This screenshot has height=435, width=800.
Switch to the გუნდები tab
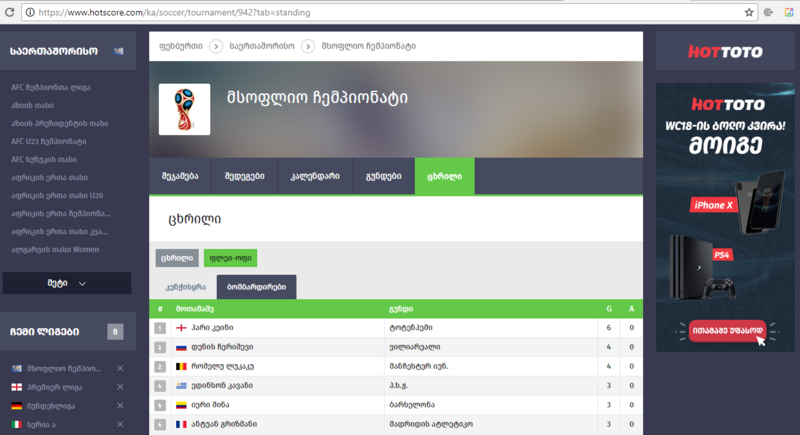click(x=384, y=176)
